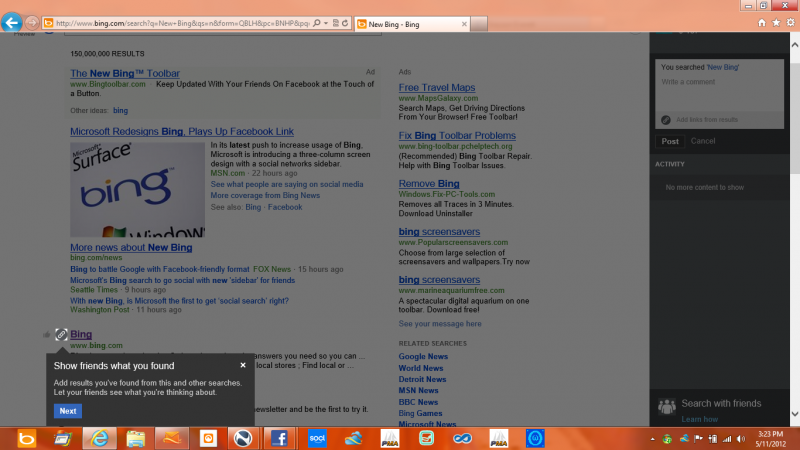Open the Seattle Times sidebar for friends story

pos(182,280)
